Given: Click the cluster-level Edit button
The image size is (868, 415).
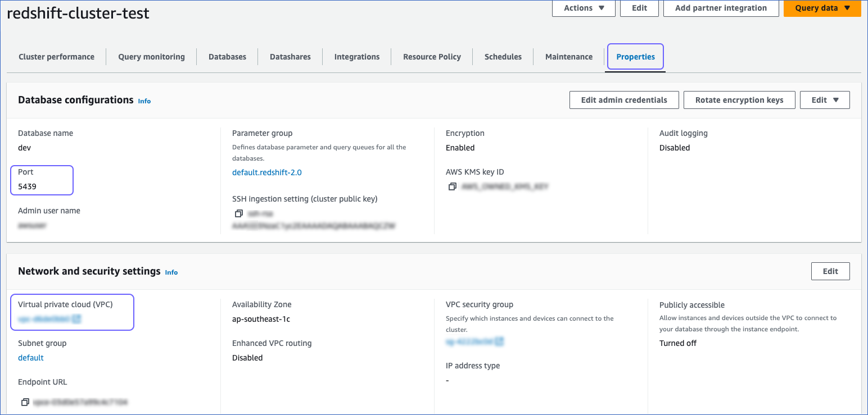Looking at the screenshot, I should (x=639, y=8).
